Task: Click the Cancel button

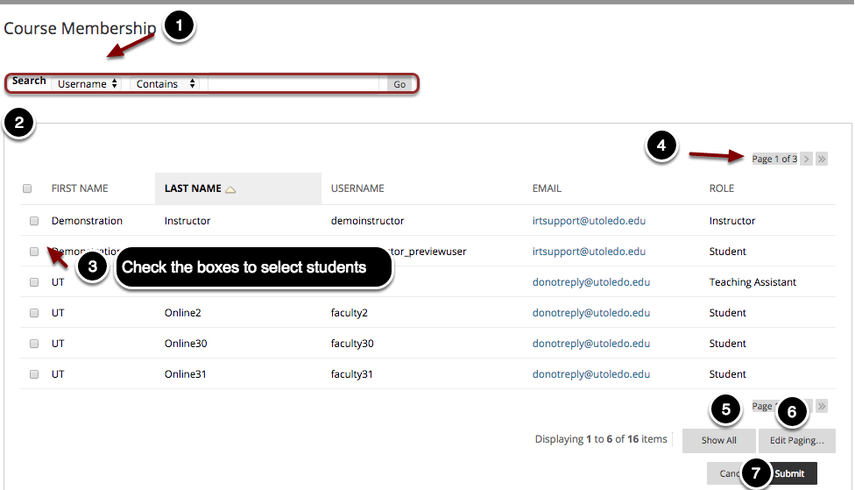Action: 728,474
